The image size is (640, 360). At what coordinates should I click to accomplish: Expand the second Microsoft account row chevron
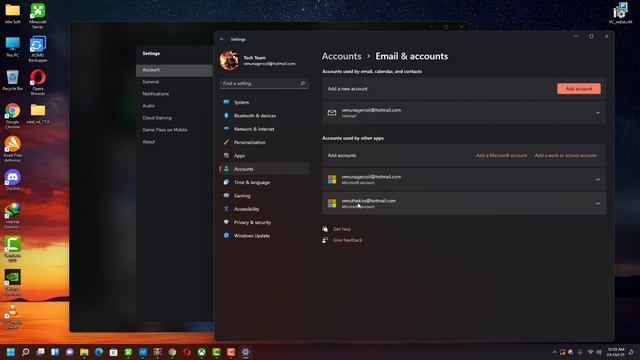pyautogui.click(x=598, y=203)
